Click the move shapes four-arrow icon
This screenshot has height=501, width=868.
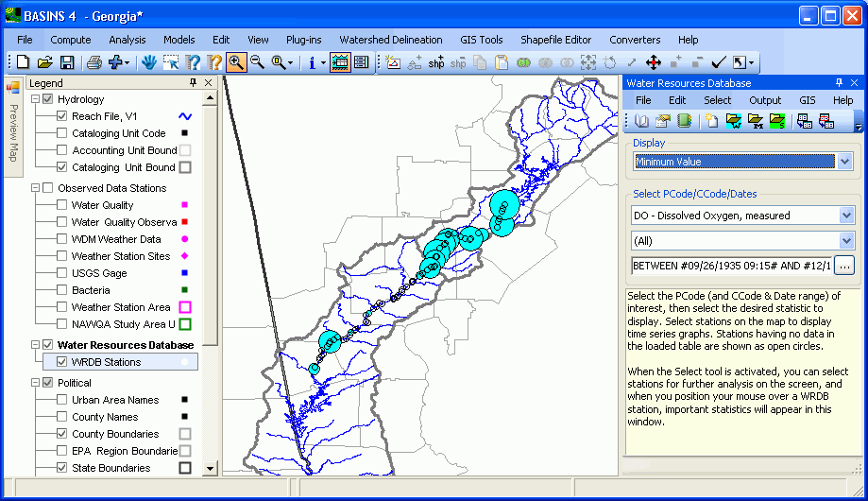click(652, 62)
